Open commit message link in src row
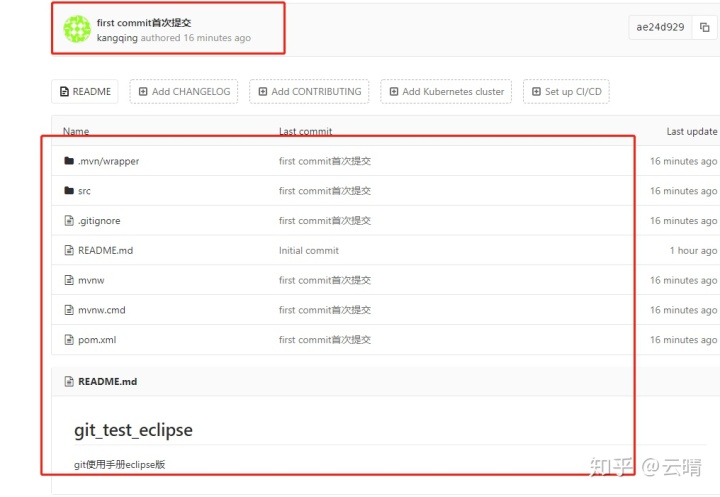The height and width of the screenshot is (497, 720). coord(325,191)
